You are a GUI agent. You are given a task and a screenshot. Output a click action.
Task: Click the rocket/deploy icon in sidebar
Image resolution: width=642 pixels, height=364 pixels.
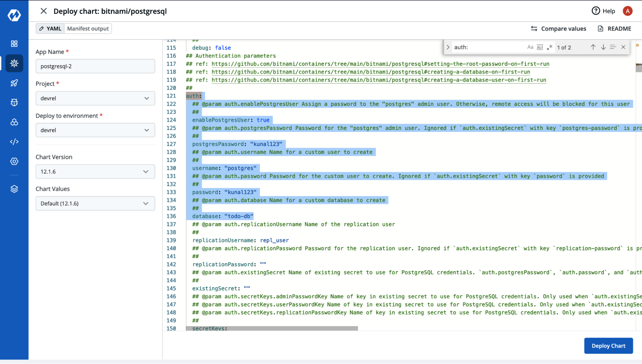[x=14, y=82]
